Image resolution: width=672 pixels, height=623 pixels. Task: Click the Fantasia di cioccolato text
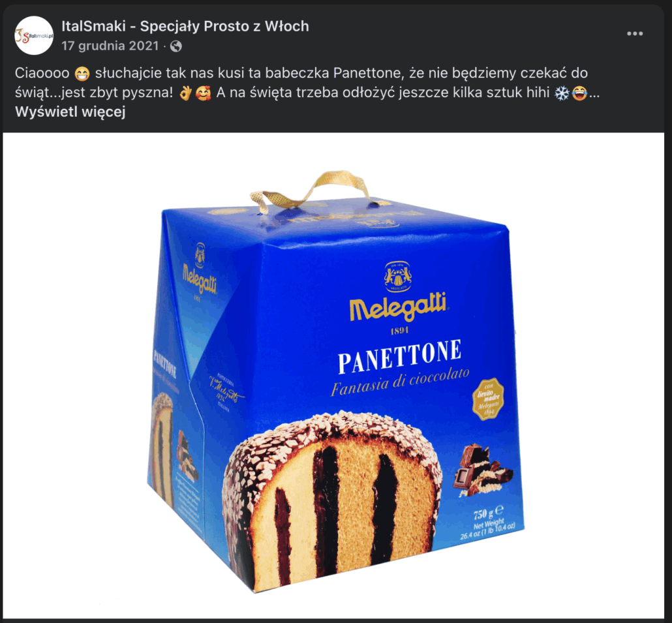400,382
